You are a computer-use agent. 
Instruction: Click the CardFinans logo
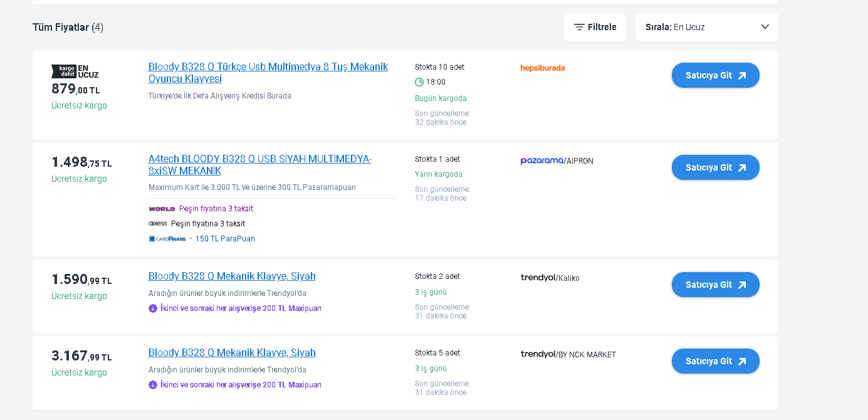(167, 239)
